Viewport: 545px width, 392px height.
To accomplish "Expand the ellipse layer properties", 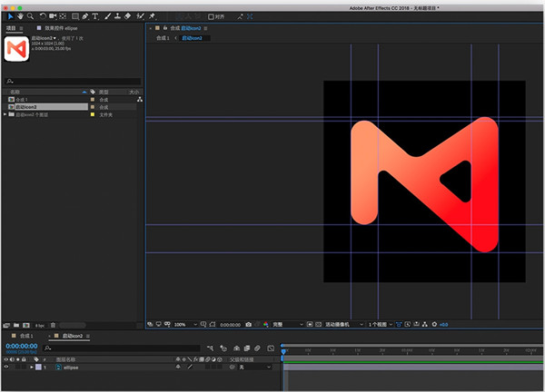I will click(31, 367).
